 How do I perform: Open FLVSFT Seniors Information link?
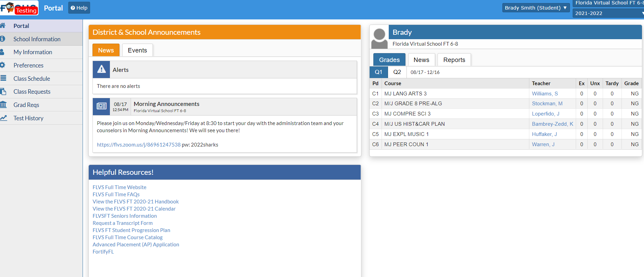tap(125, 216)
